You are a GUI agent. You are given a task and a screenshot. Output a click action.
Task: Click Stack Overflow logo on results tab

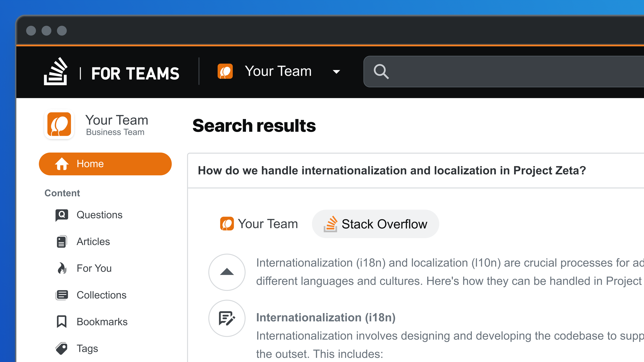[x=331, y=224]
